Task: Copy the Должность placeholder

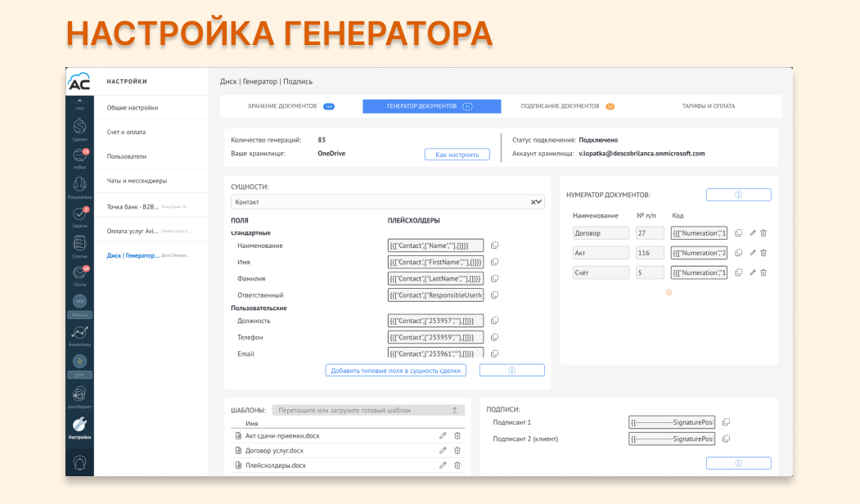Action: (x=494, y=321)
